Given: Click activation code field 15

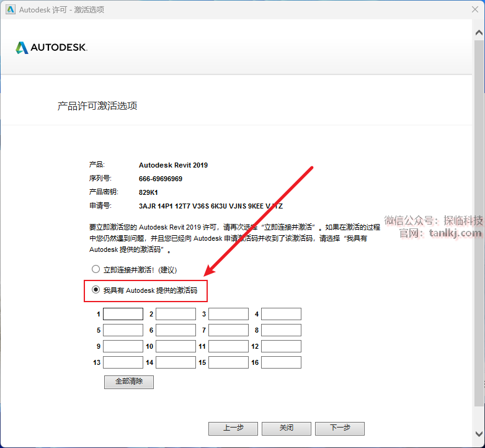Looking at the screenshot, I should coord(229,362).
